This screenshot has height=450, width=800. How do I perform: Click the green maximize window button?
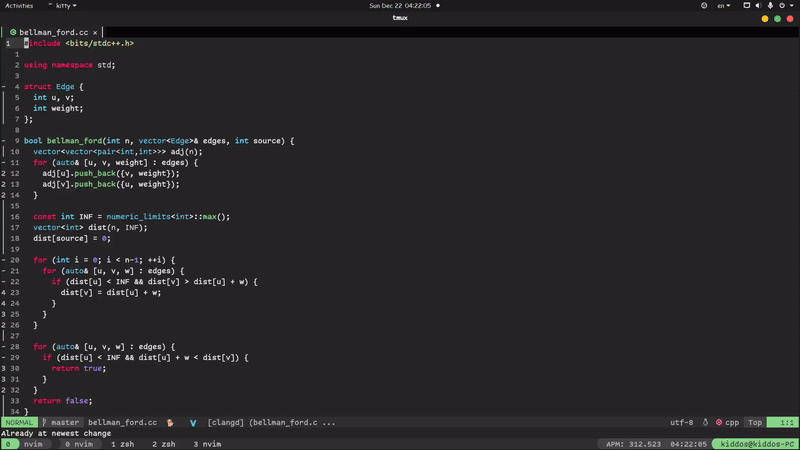[778, 19]
